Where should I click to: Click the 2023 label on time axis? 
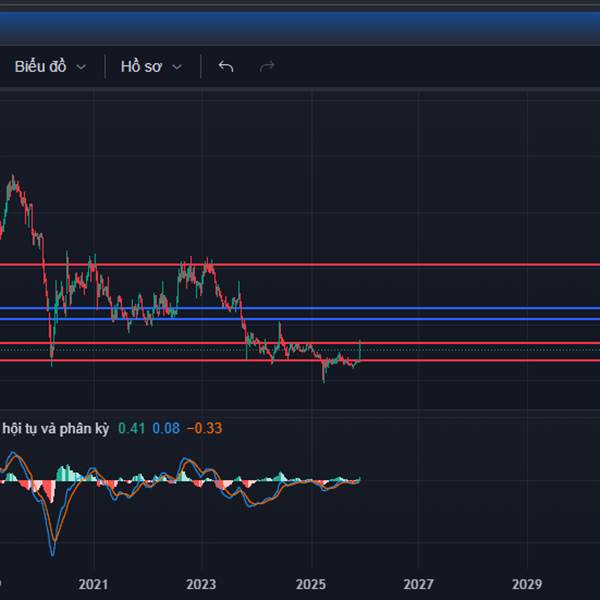click(x=201, y=583)
